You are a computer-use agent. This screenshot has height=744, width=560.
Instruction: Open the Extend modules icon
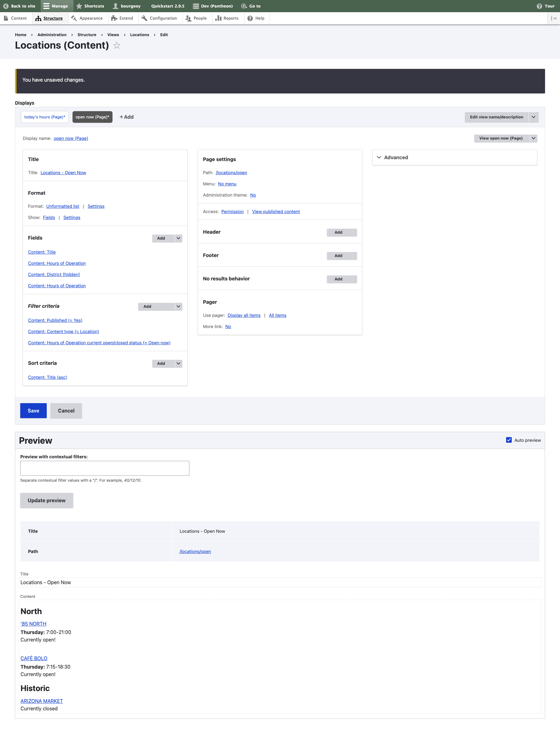click(x=114, y=18)
